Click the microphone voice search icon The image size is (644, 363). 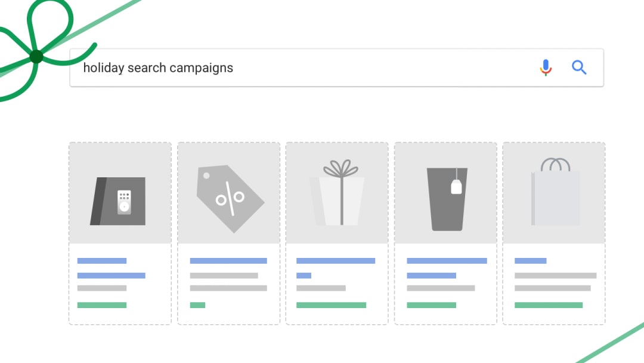[x=546, y=67]
